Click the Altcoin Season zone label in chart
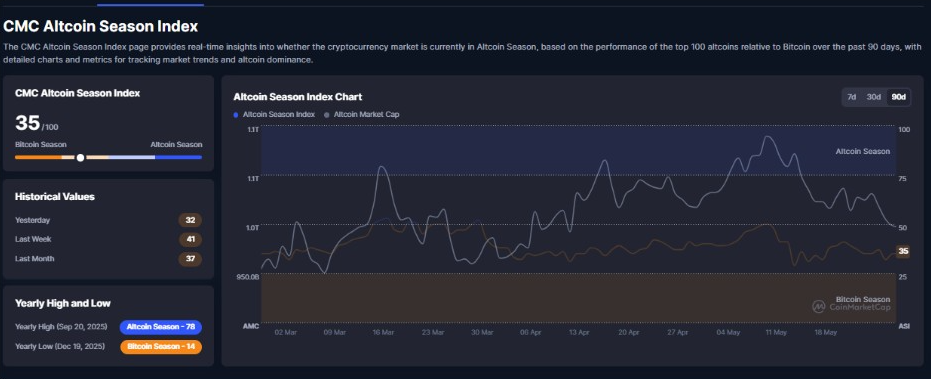Screen dimensions: 931x379 click(863, 151)
